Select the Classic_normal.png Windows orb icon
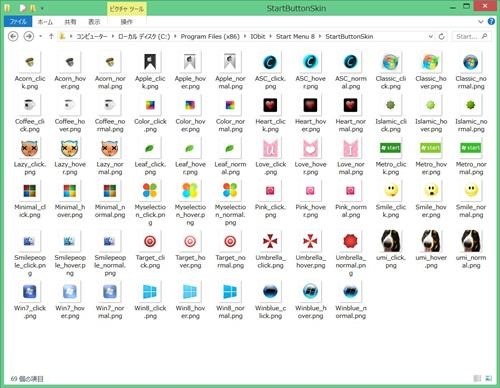Screen dimensions: 500x388 click(x=471, y=62)
